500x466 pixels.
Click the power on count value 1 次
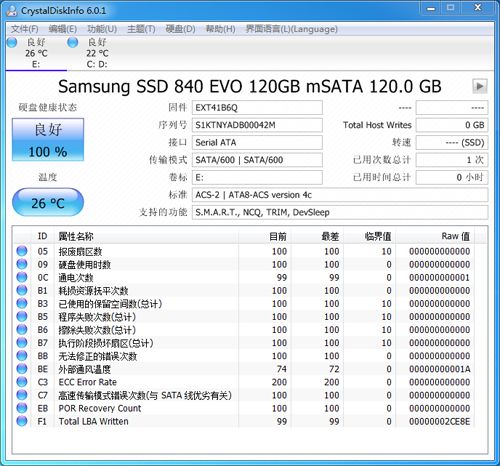452,160
